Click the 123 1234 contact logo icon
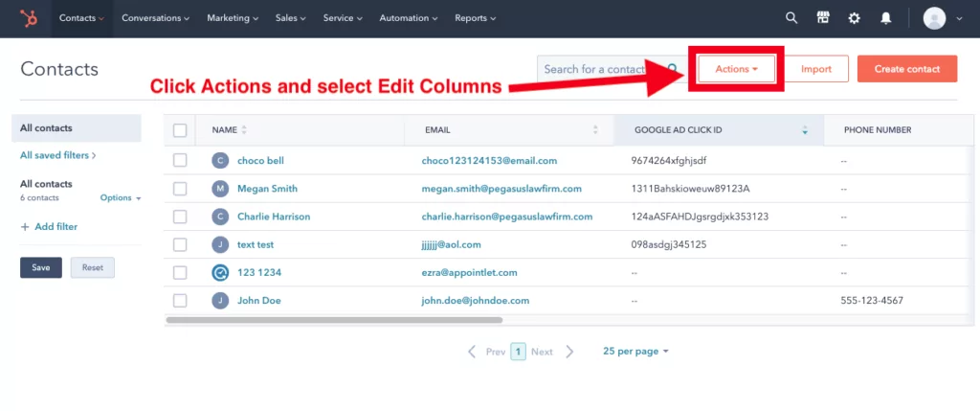 coord(220,273)
